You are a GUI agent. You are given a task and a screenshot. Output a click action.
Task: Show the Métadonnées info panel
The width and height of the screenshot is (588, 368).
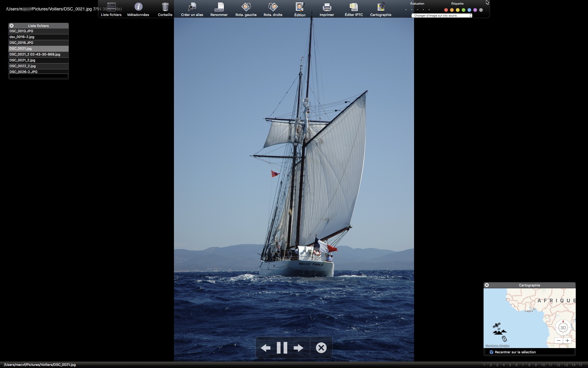138,7
